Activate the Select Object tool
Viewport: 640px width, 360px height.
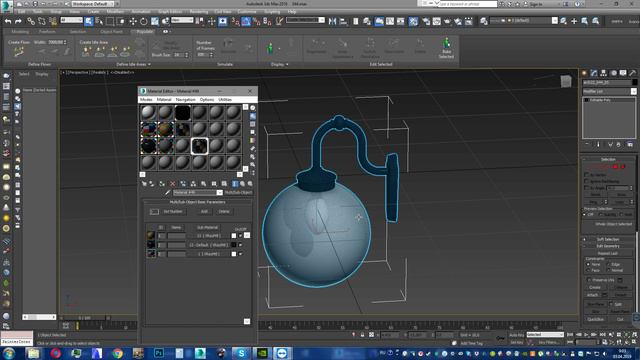89,21
